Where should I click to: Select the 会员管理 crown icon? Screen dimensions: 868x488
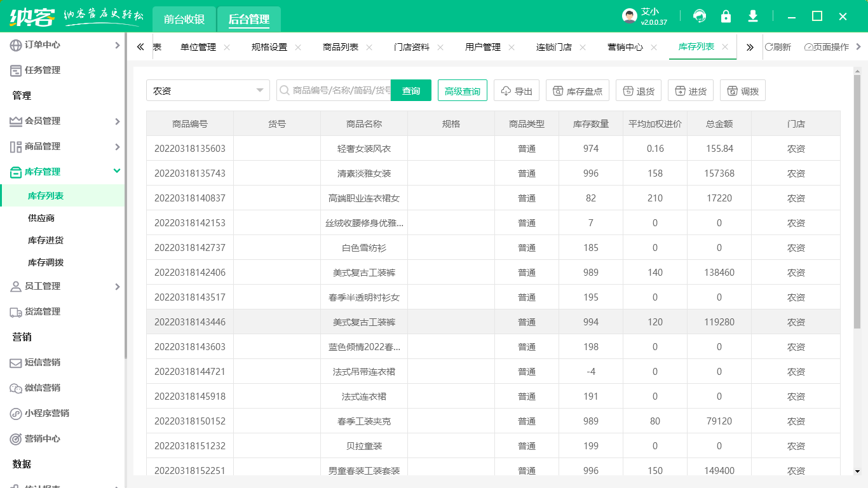click(x=16, y=121)
